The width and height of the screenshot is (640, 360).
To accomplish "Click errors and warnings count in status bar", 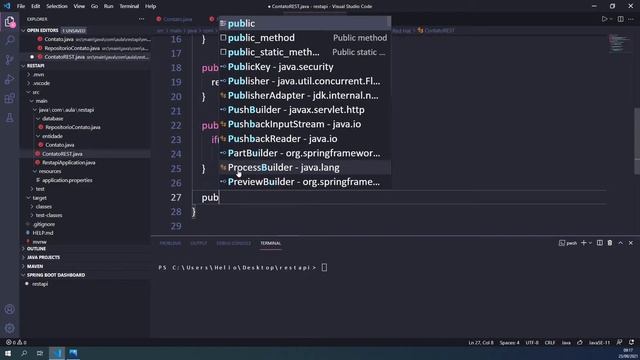I will (16, 342).
